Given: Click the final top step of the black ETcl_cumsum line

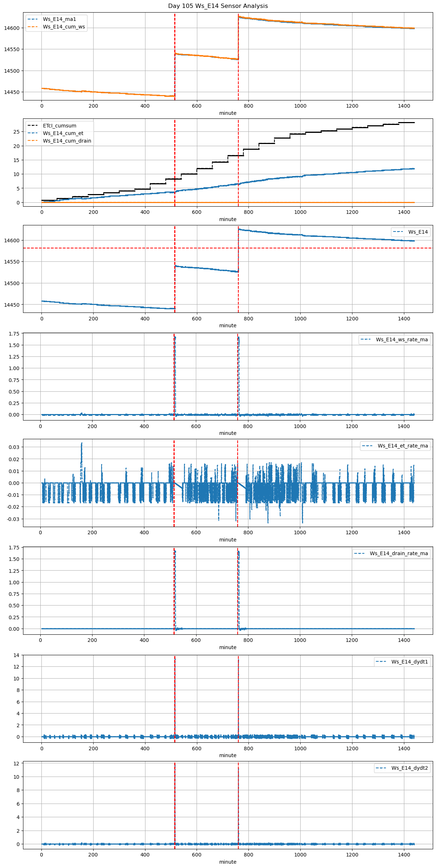Looking at the screenshot, I should coord(406,123).
